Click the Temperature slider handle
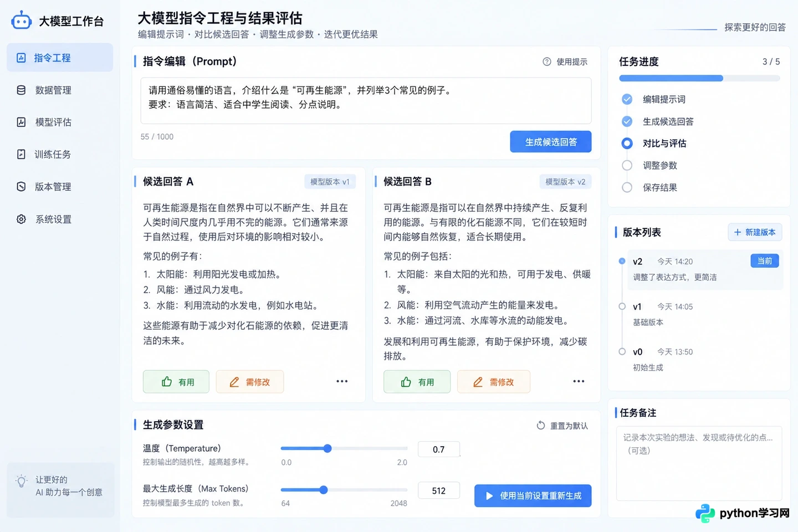 (x=328, y=448)
